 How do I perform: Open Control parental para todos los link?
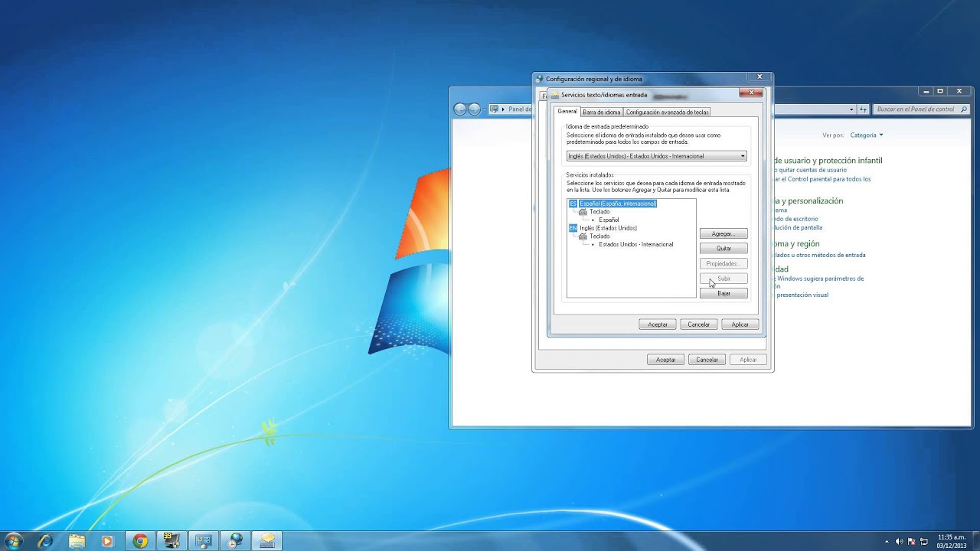tap(823, 179)
